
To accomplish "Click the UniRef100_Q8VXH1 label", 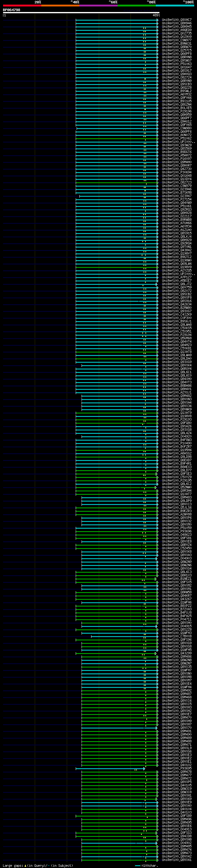I will [177, 795].
